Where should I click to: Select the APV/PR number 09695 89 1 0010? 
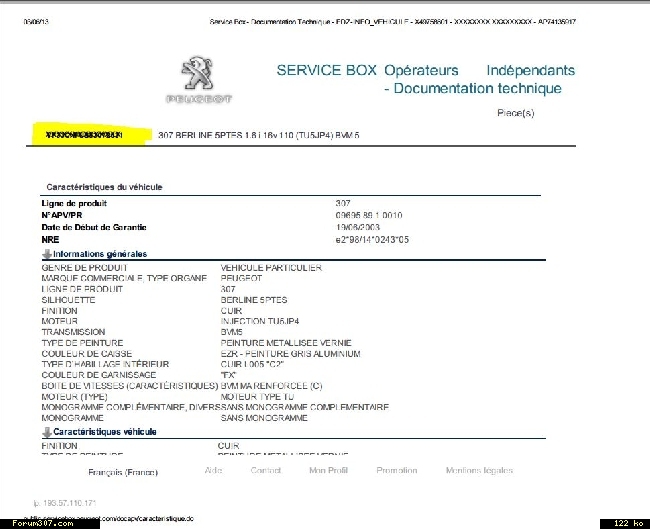(369, 215)
